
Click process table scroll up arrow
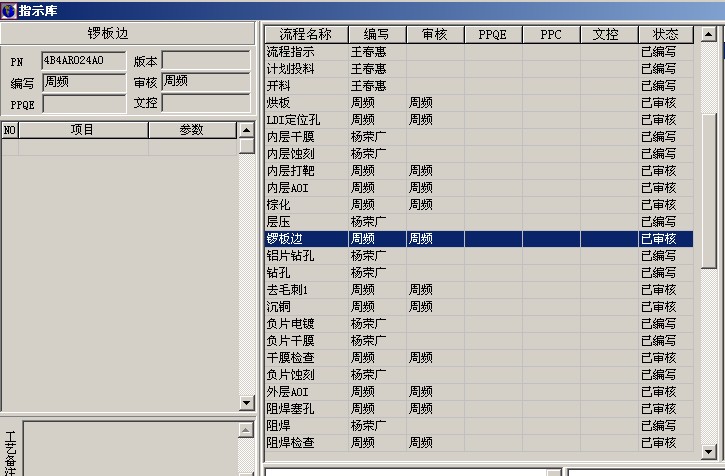pyautogui.click(x=708, y=34)
